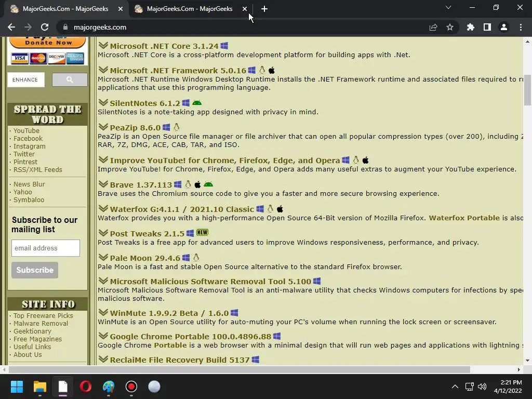Expand the chevron beside Google Chrome Portable
Screen dimensions: 532x399
tap(103, 335)
